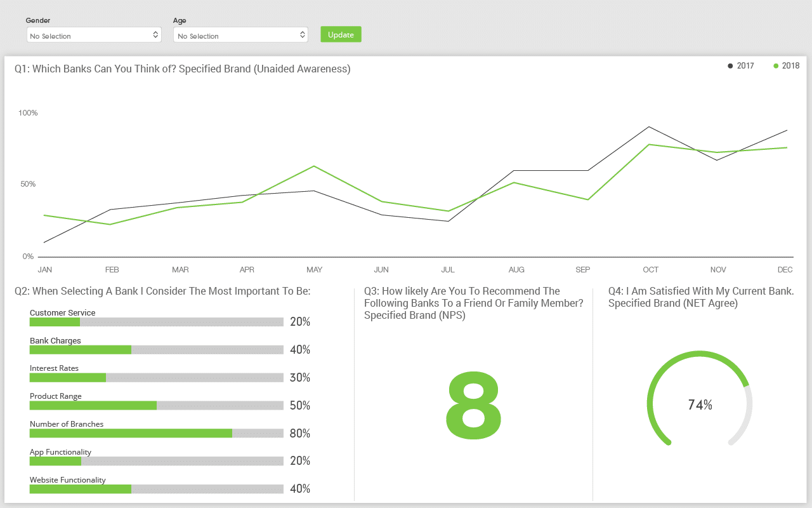Click the Gender dropdown chevron arrows
The height and width of the screenshot is (508, 812).
click(x=156, y=35)
